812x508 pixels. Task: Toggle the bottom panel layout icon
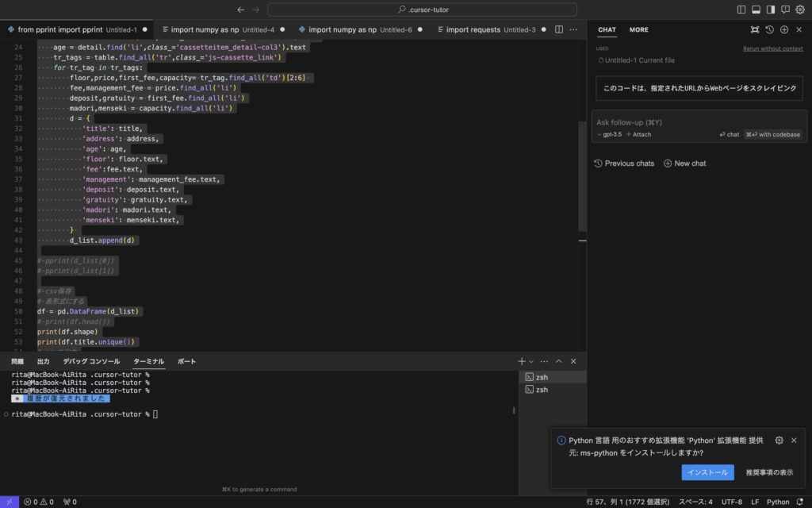pyautogui.click(x=756, y=10)
